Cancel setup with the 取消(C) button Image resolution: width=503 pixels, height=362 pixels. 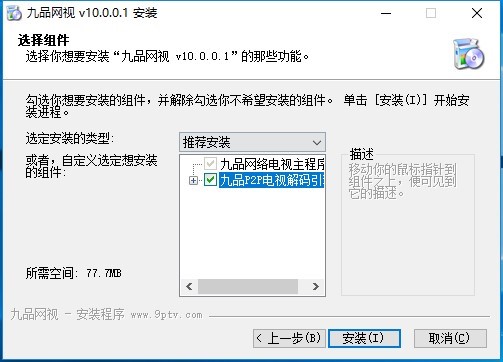(x=450, y=338)
